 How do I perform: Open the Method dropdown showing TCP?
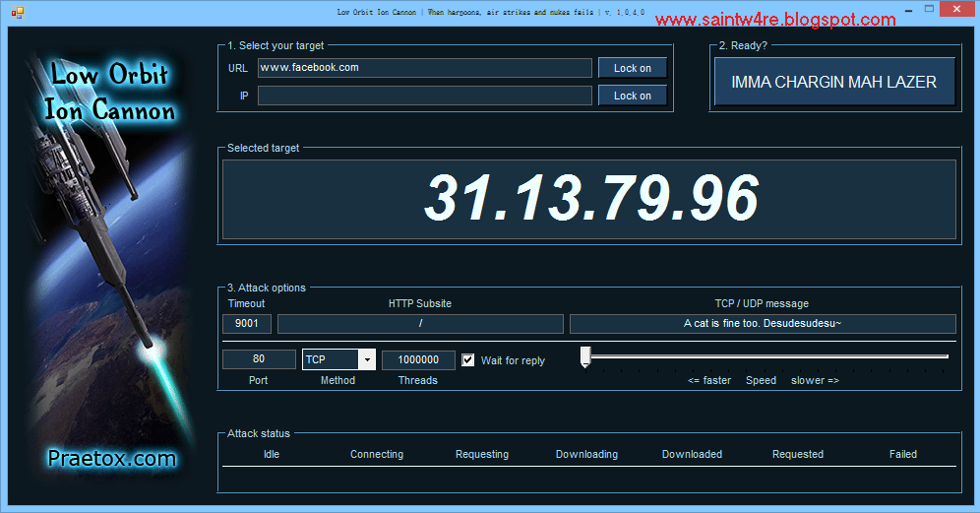(338, 359)
